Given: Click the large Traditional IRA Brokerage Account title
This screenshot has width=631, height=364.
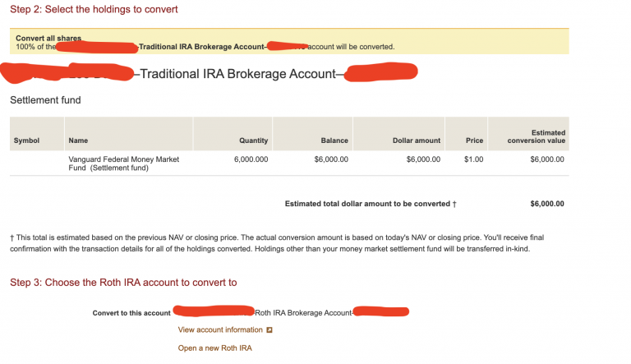Looking at the screenshot, I should click(237, 74).
